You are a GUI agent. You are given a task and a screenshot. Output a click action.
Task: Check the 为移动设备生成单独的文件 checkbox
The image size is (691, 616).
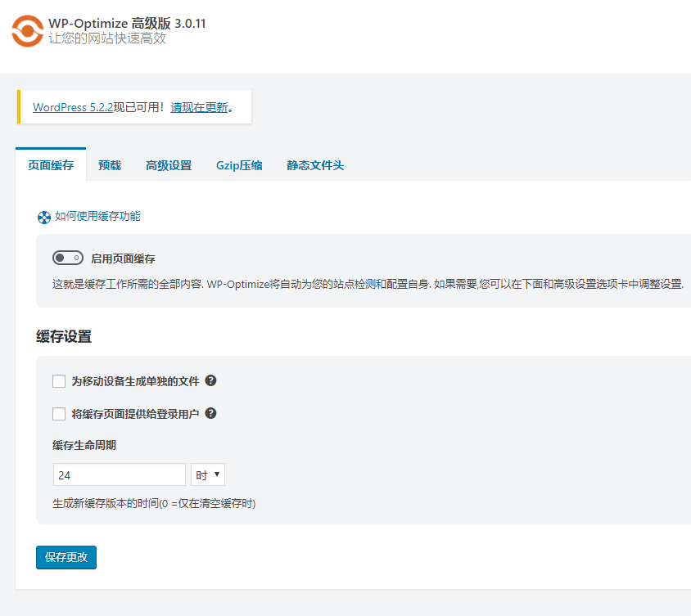coord(59,381)
